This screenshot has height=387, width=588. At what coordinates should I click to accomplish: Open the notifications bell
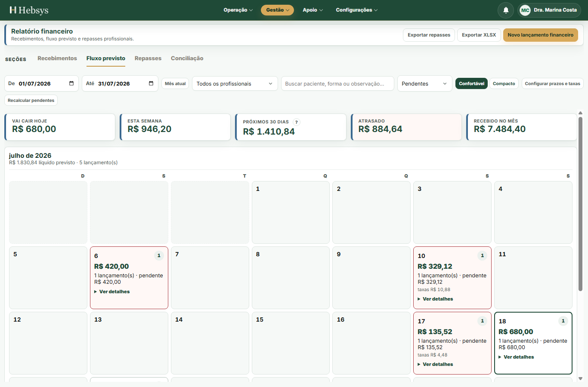(506, 10)
